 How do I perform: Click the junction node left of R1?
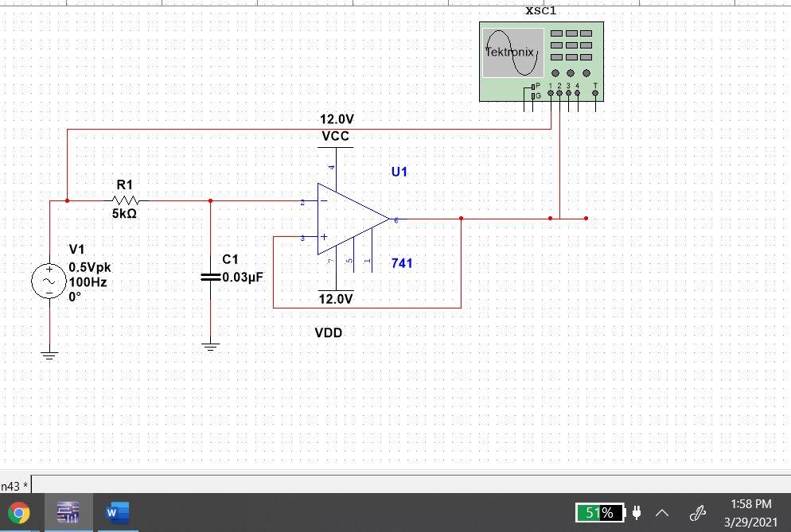[67, 200]
